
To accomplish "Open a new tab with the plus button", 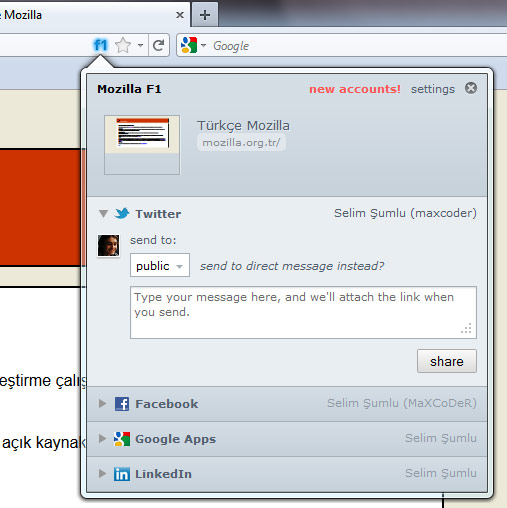I will click(x=205, y=15).
